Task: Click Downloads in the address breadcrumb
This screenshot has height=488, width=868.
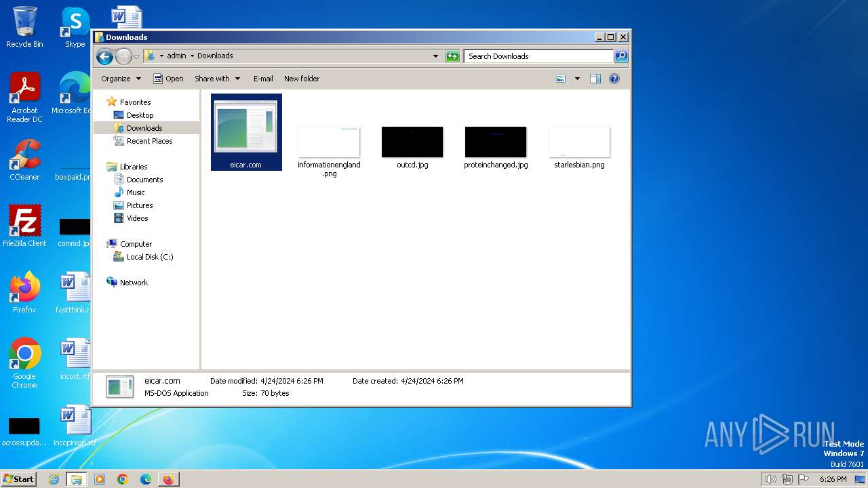Action: pos(215,56)
